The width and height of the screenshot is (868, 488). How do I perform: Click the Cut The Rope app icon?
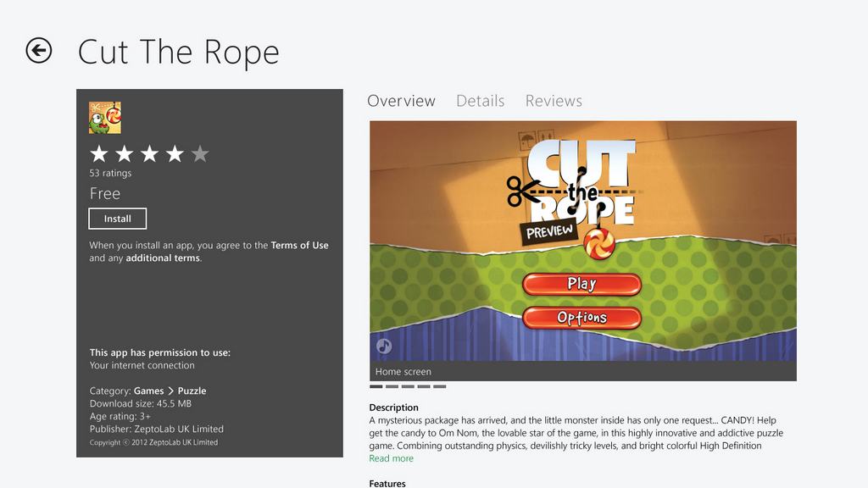[104, 117]
